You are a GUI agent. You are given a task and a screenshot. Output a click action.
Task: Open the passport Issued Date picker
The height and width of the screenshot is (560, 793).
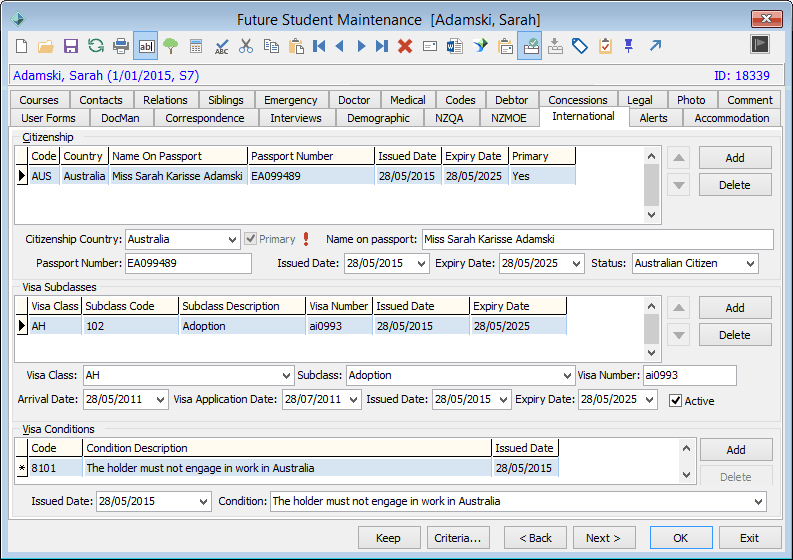(x=421, y=263)
